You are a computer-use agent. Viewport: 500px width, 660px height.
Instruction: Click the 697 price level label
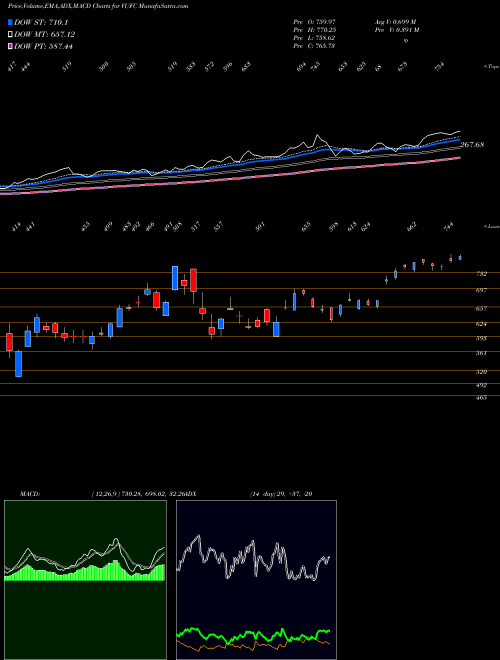pyautogui.click(x=481, y=290)
